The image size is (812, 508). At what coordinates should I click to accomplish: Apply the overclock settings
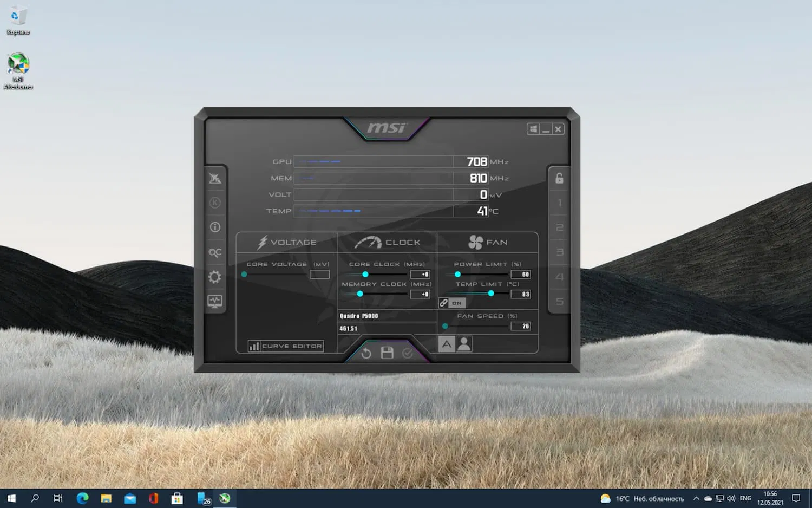tap(408, 353)
